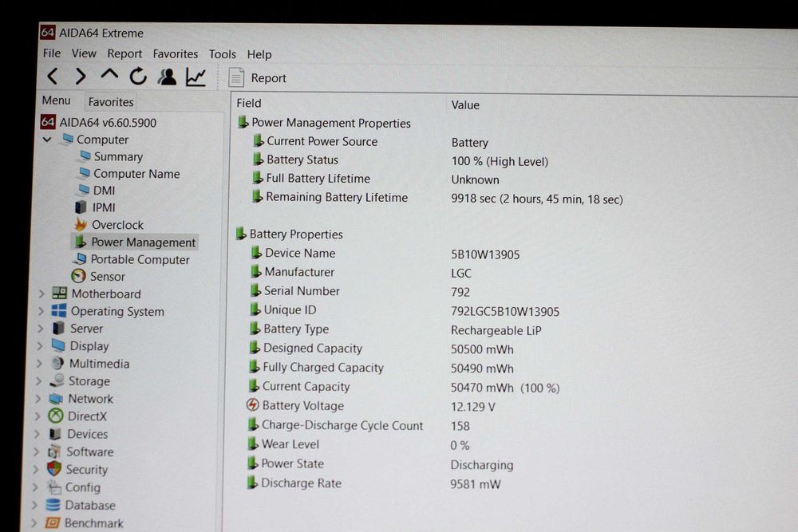Expand the Operating System branch
Image resolution: width=798 pixels, height=532 pixels.
pyautogui.click(x=41, y=311)
